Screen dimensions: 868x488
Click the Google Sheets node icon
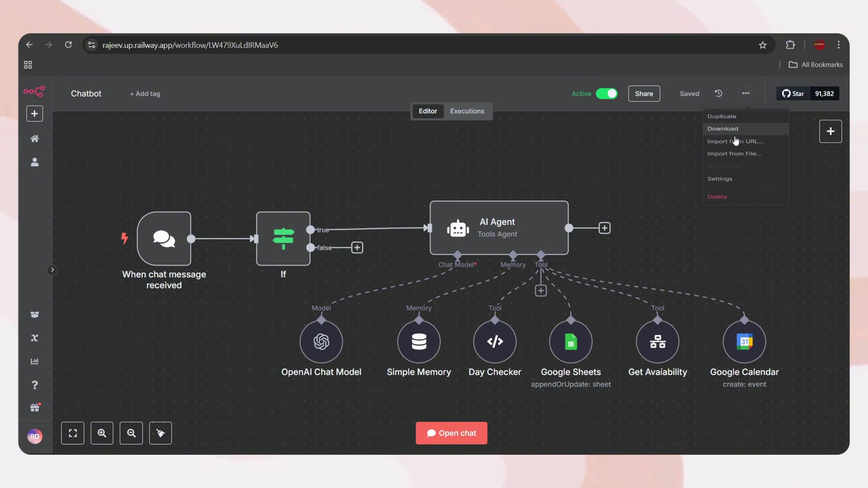pyautogui.click(x=571, y=342)
